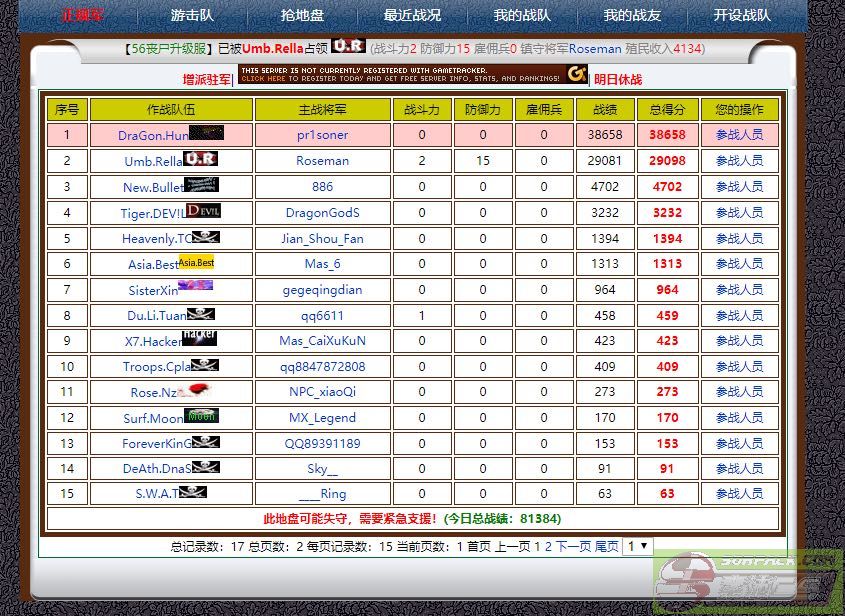Click the Umb.Rella team badge icon in row 2

click(200, 159)
